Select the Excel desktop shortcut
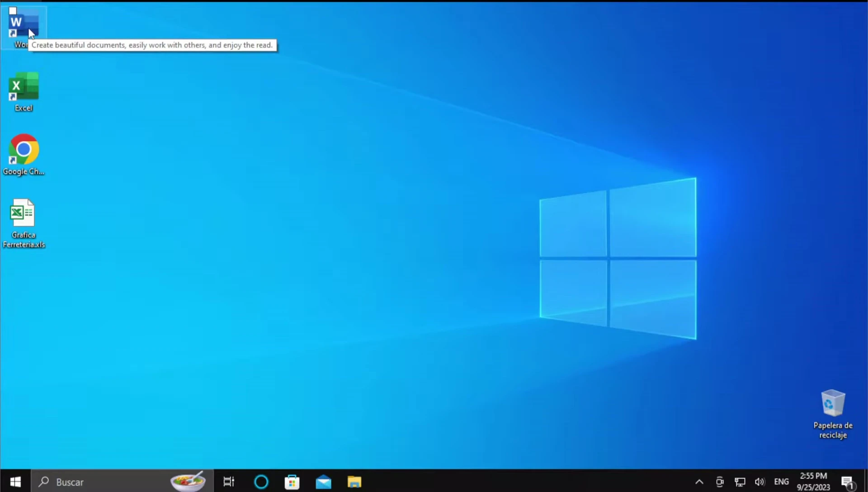The height and width of the screenshot is (492, 868). click(23, 92)
